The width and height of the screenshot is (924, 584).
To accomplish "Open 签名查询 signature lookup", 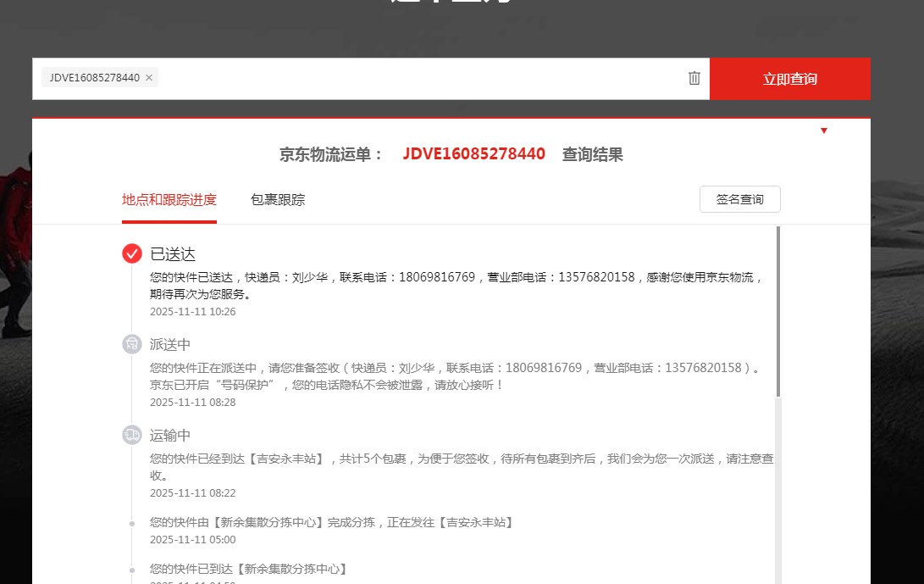I will [739, 199].
